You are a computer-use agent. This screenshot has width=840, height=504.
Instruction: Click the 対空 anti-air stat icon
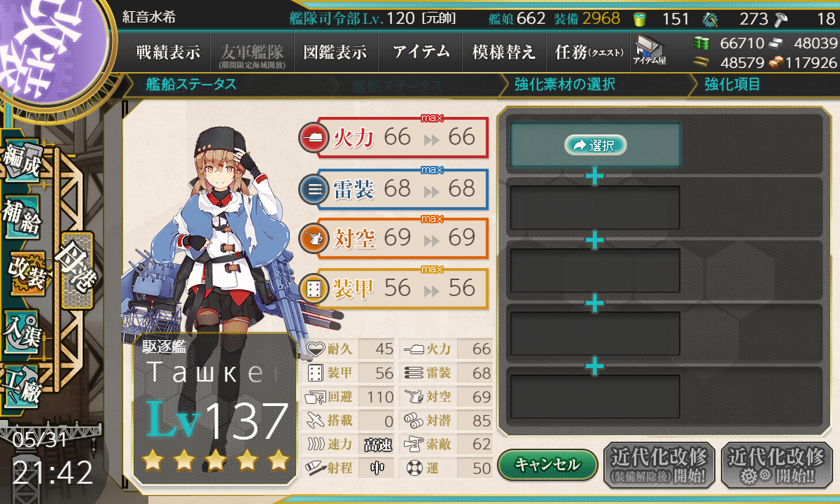point(312,237)
